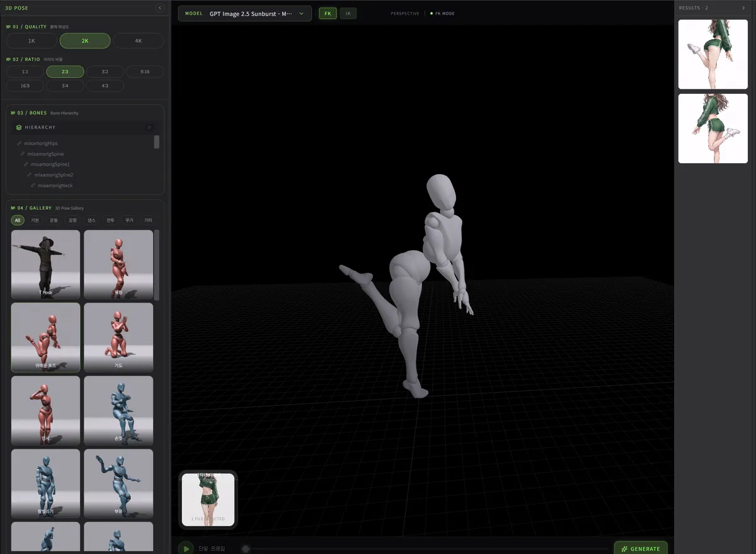Click the Perspective view label
756x554 pixels.
(x=404, y=13)
